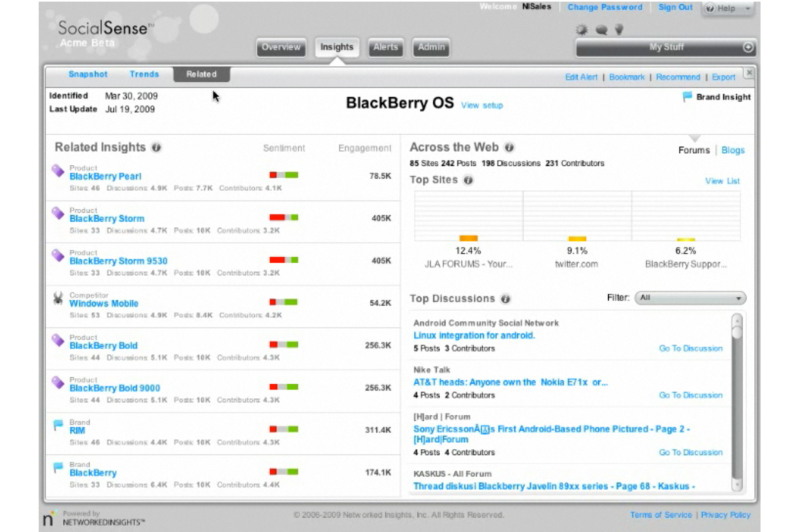Screen dimensions: 798x532
Task: Click the info icon beside Top Discussions
Action: tap(505, 299)
